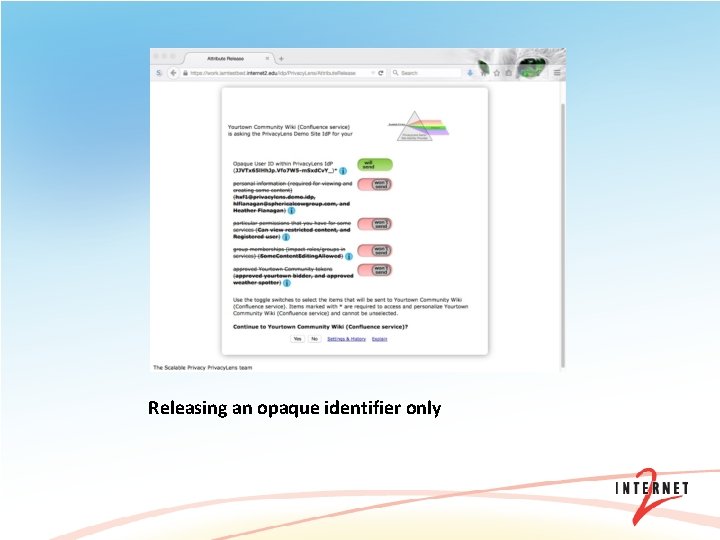
Task: Close the Attribute Release tab
Action: coord(267,59)
